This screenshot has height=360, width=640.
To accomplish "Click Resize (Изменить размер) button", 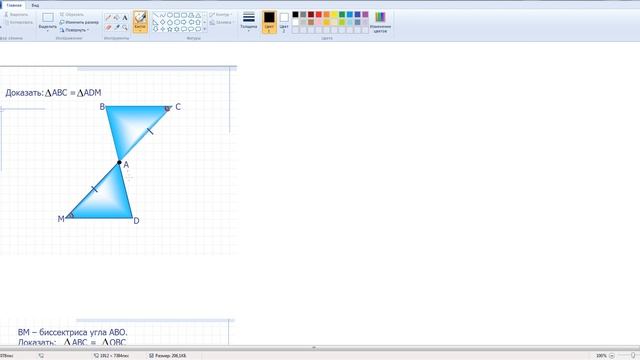I will point(79,22).
